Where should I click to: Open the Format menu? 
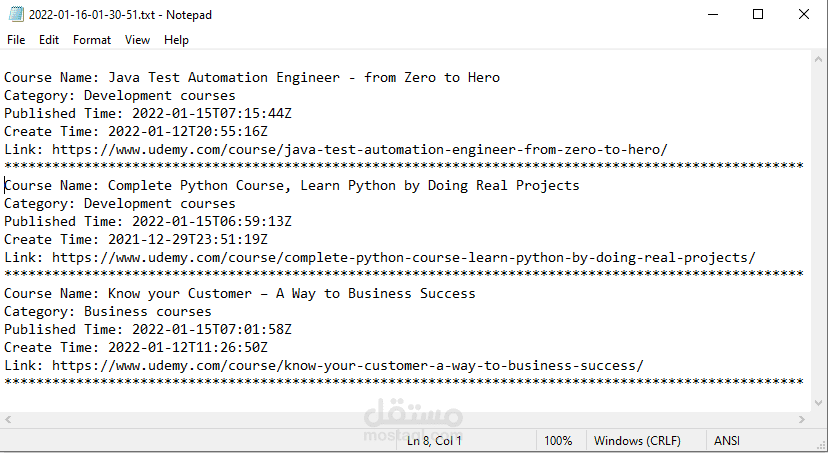pos(92,40)
